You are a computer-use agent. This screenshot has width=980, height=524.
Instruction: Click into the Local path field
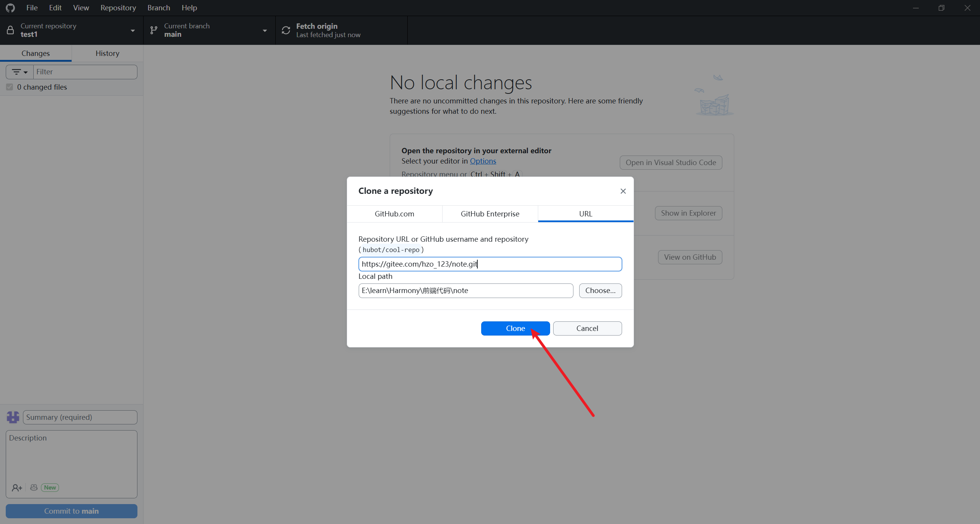coord(465,290)
